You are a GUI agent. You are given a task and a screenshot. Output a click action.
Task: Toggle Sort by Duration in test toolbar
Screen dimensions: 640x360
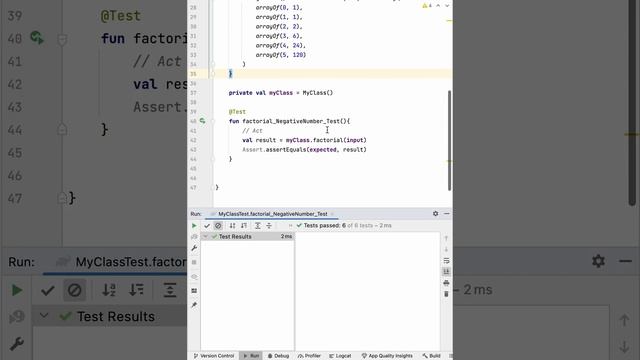[244, 226]
